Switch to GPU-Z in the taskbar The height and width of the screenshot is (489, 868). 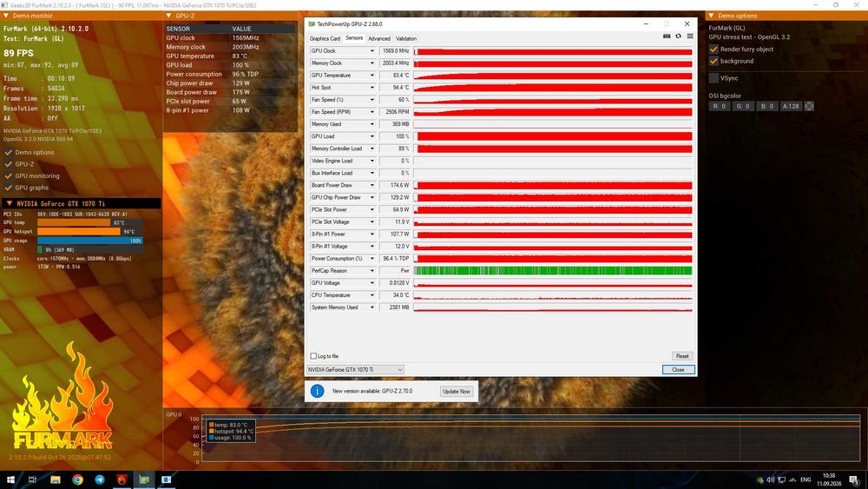(x=144, y=479)
